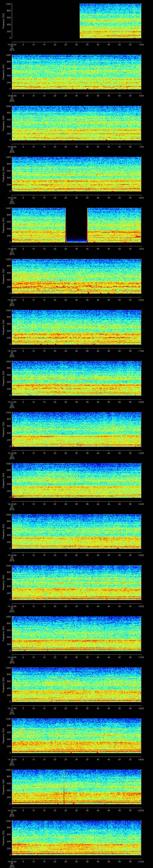Click the 14:18:00 start time label
153x868 pixels.
(12, 760)
